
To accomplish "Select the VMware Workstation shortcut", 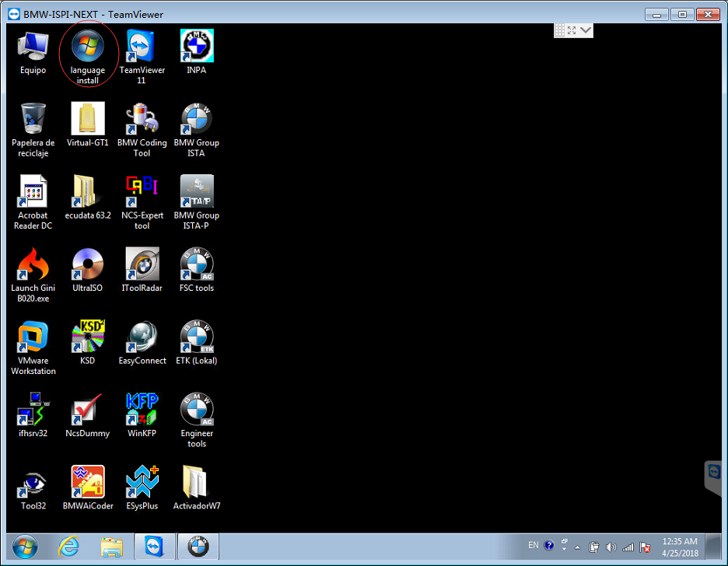I will pos(33,348).
